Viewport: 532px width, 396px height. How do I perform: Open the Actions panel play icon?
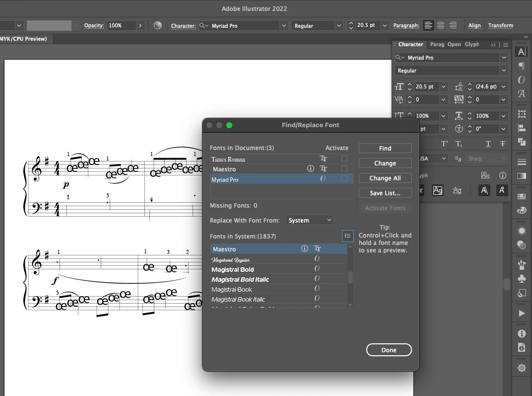point(522,313)
